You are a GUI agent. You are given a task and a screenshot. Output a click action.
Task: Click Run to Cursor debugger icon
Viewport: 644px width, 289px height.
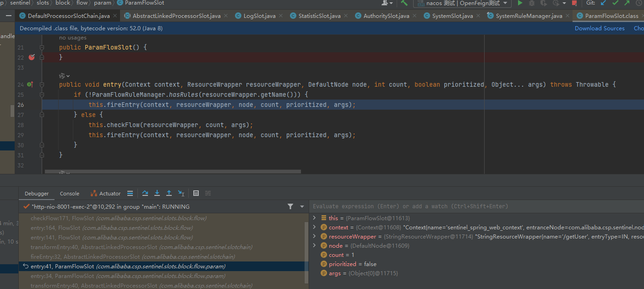click(181, 193)
